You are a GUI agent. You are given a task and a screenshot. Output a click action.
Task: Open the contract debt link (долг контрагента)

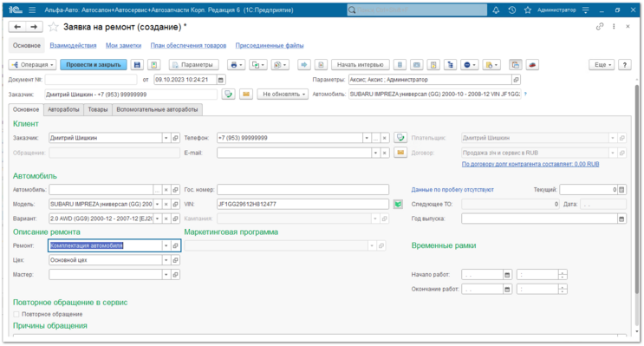(530, 165)
